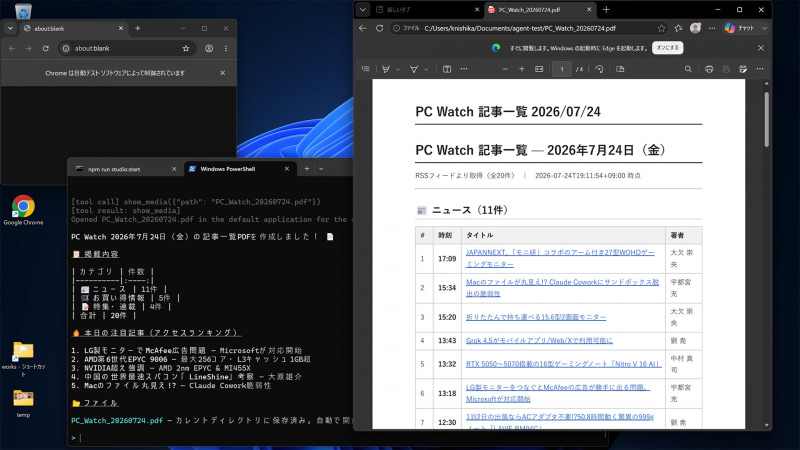Click the scroll down arrow of the PDF viewer
Image resolution: width=800 pixels, height=450 pixels.
(766, 424)
